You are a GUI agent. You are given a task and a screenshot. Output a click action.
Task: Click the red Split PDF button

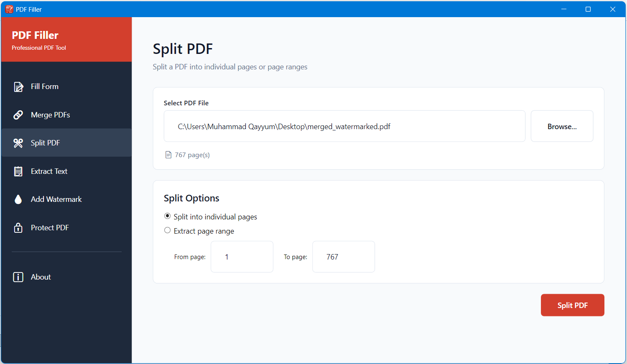(x=572, y=305)
